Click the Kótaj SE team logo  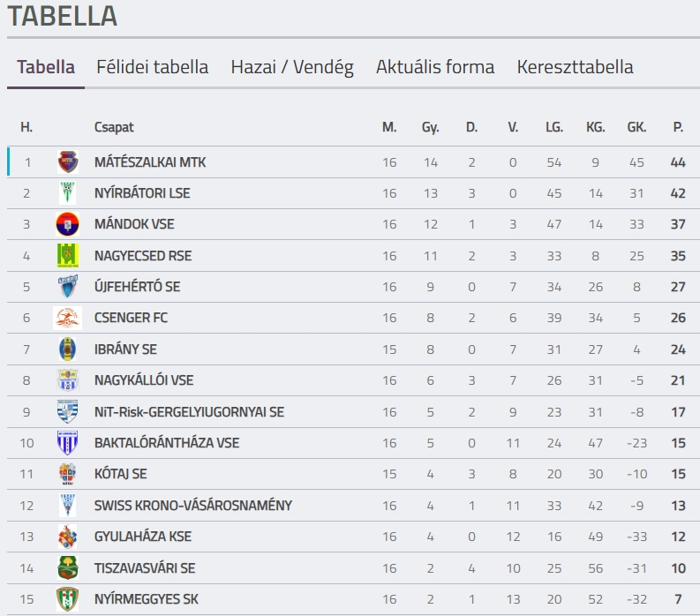click(68, 474)
